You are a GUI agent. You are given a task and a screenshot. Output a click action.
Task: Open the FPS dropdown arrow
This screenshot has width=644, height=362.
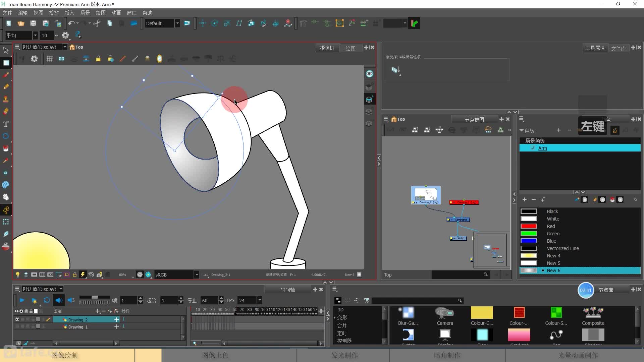pos(259,300)
